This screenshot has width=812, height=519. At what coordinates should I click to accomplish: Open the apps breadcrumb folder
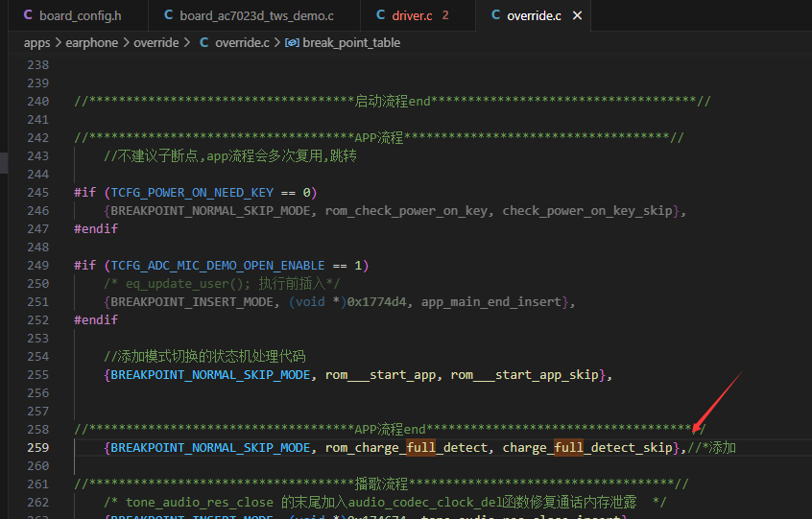click(36, 42)
